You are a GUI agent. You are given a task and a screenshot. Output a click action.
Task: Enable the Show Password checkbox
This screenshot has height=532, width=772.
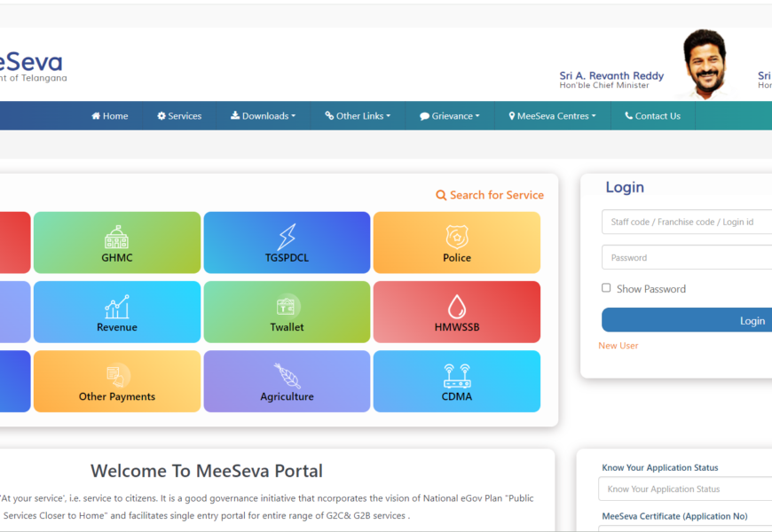coord(606,288)
